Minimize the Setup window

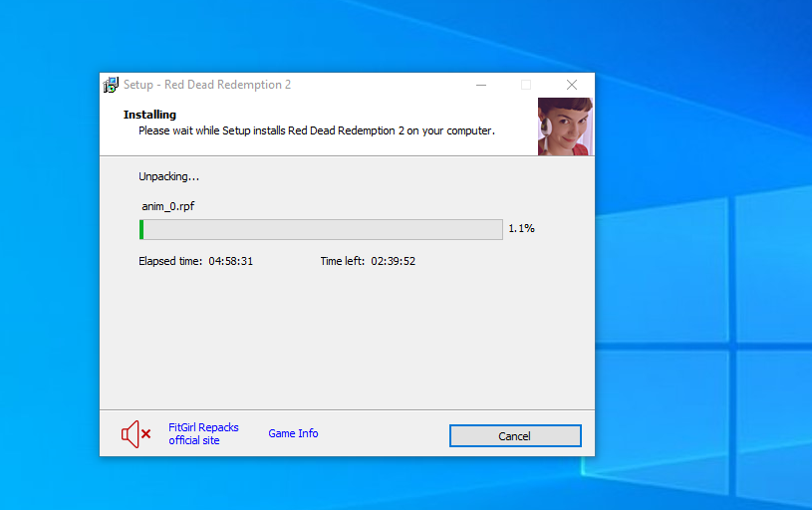pos(481,85)
